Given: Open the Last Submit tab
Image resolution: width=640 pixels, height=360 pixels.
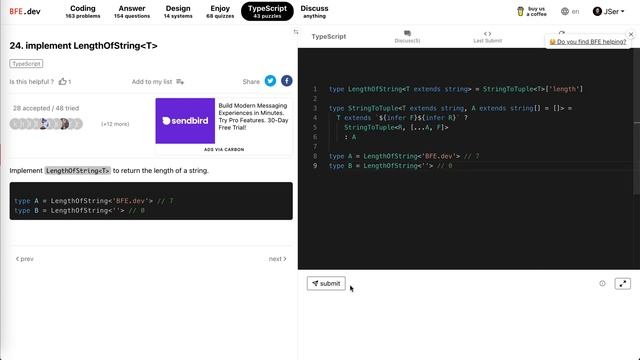Looking at the screenshot, I should [x=487, y=36].
